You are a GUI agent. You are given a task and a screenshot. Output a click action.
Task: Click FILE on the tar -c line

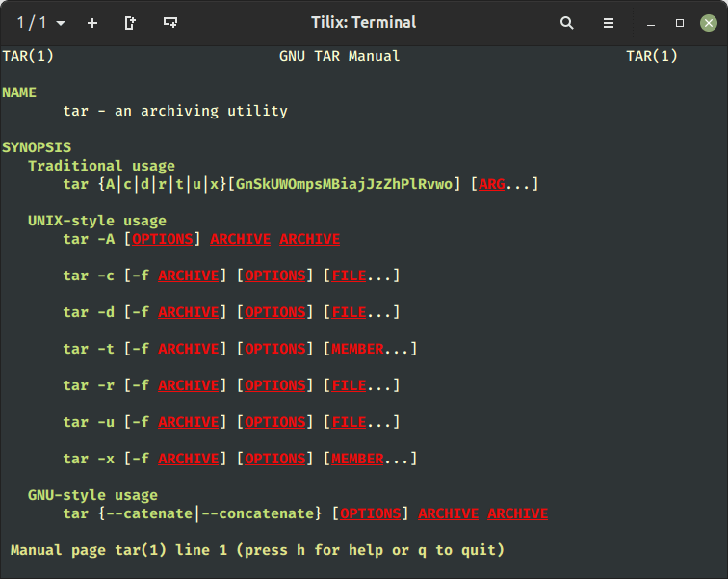coord(349,276)
